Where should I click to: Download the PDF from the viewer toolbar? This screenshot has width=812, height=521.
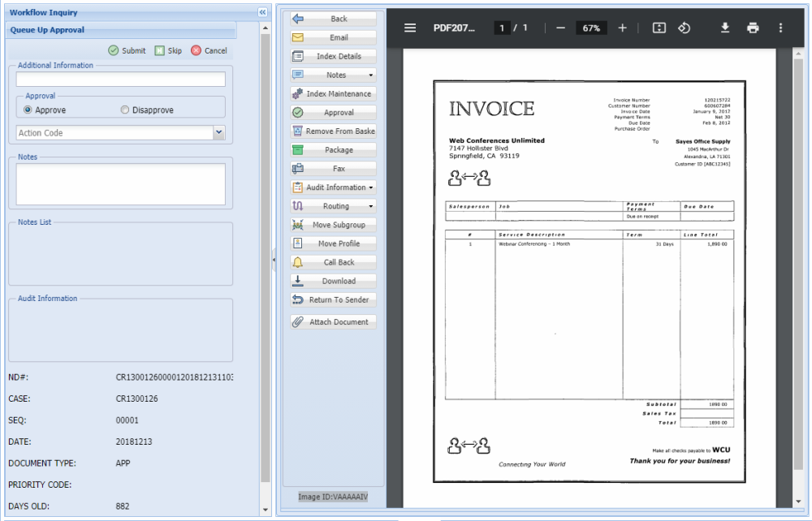pyautogui.click(x=725, y=28)
